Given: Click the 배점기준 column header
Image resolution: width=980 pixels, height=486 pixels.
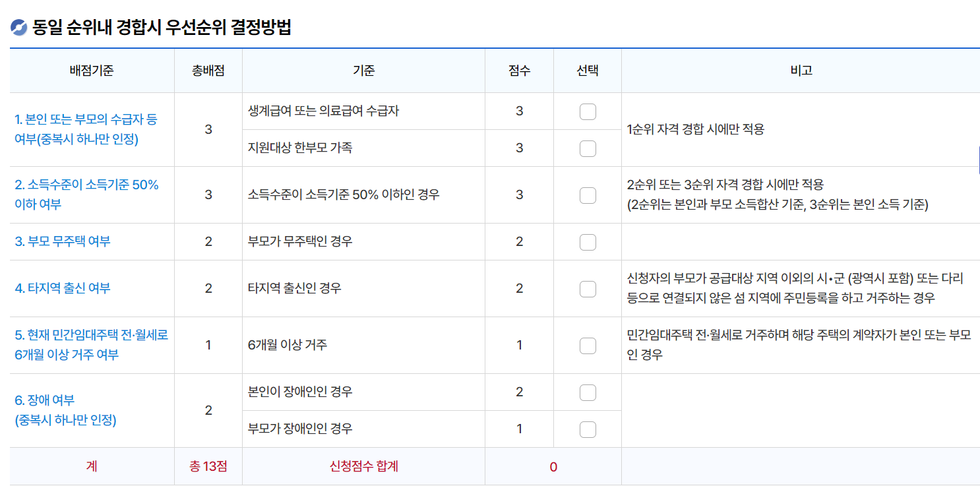Looking at the screenshot, I should [90, 71].
